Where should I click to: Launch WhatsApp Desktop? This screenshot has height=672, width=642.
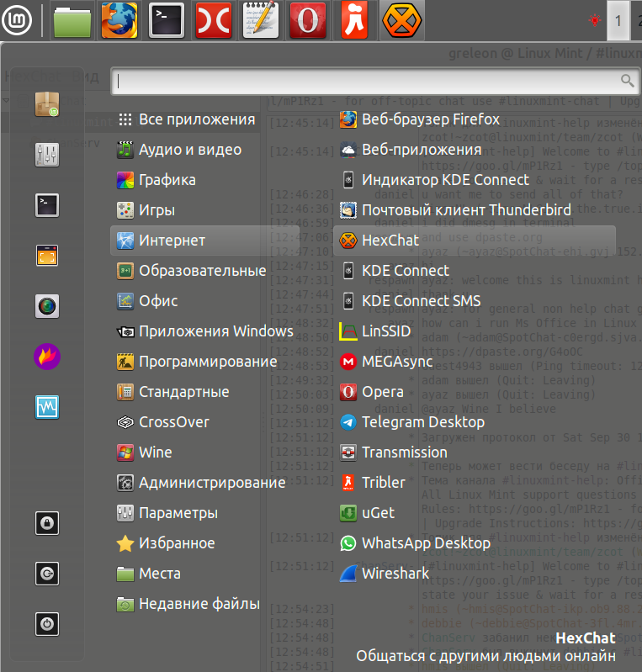click(475, 543)
